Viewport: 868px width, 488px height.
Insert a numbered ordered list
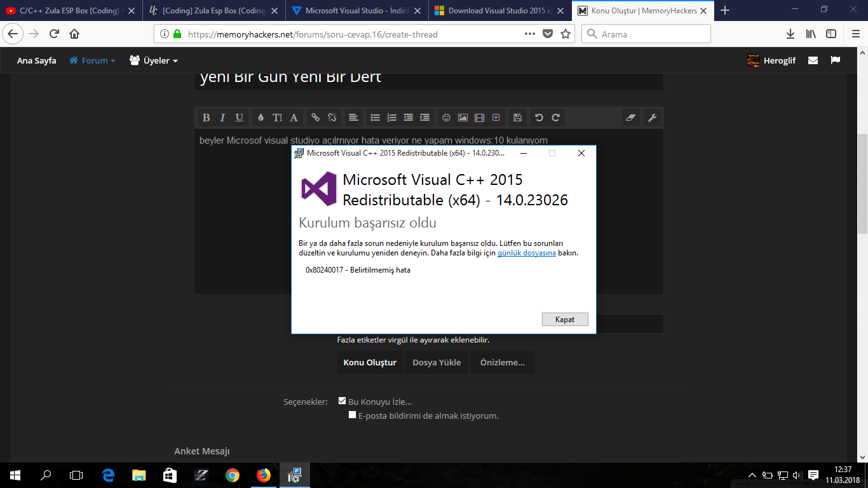pos(391,118)
